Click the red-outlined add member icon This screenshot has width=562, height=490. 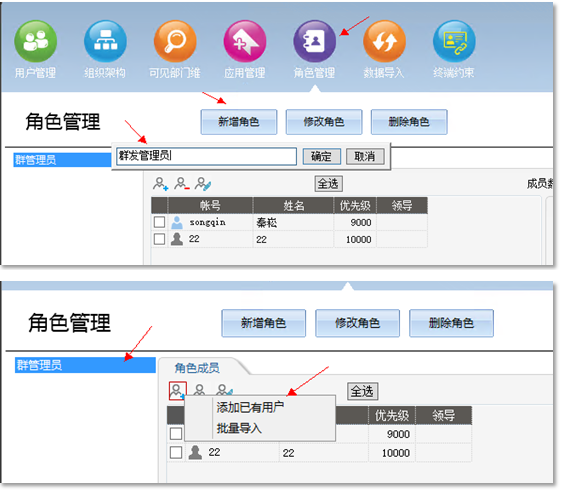(177, 391)
